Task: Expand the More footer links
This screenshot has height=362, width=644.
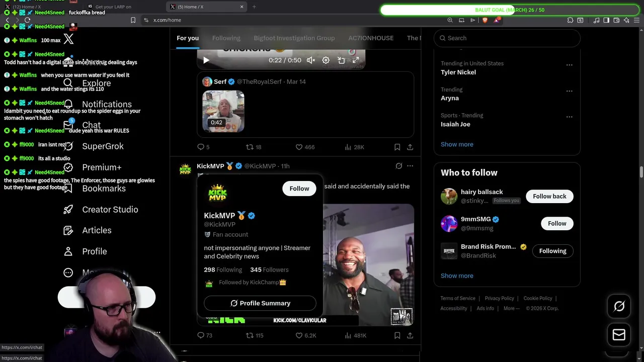Action: [x=512, y=309]
